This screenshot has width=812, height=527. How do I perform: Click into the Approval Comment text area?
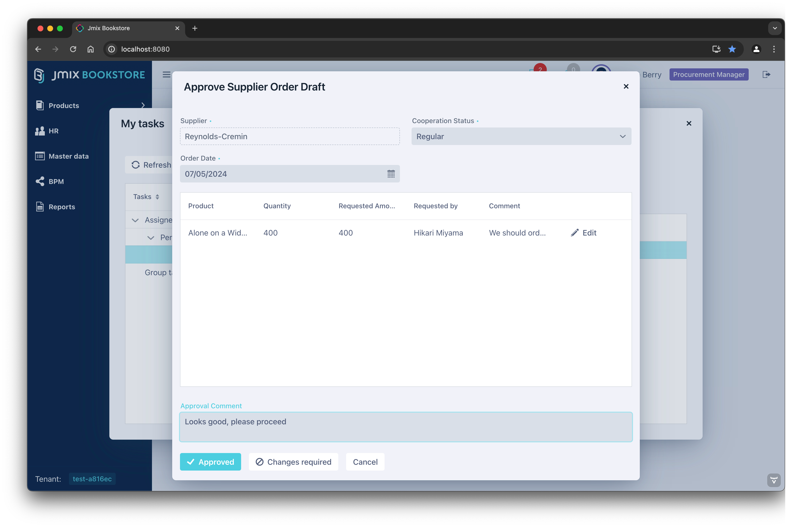(x=406, y=427)
